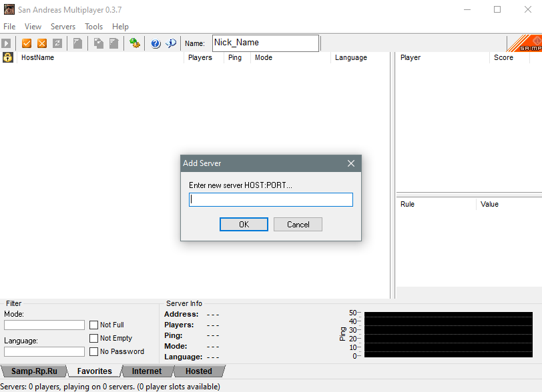Focus the HOST:PORT input field
This screenshot has width=542, height=392.
click(271, 199)
